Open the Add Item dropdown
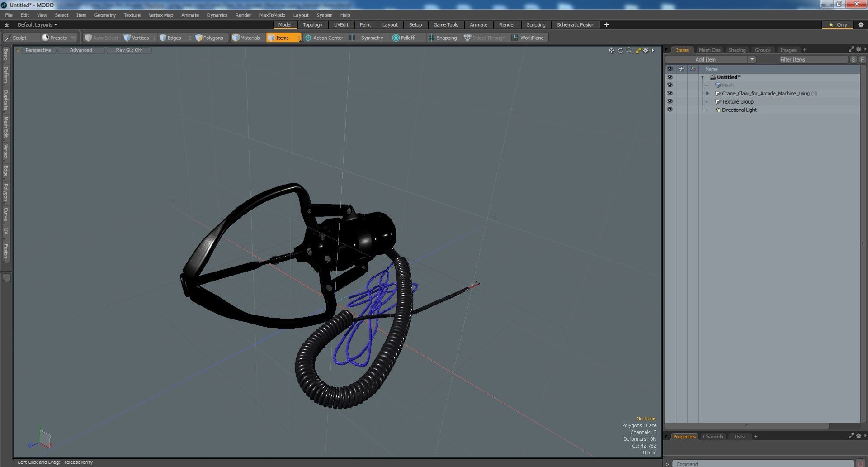 [710, 59]
